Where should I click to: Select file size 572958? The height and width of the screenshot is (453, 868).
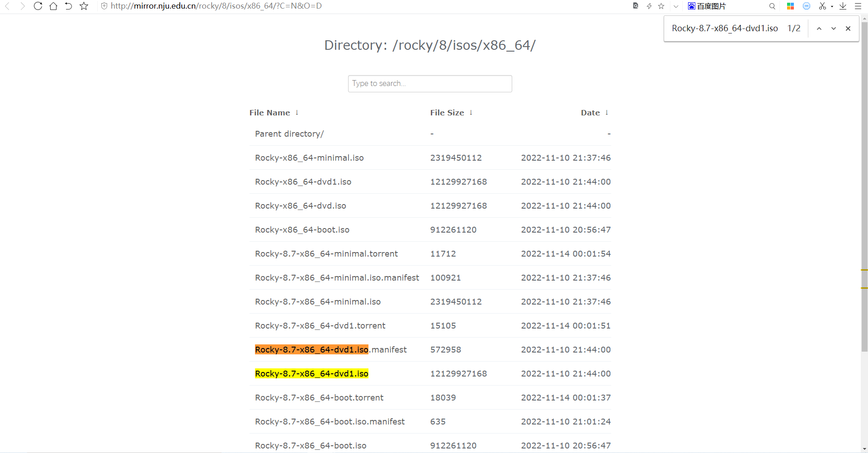tap(445, 350)
